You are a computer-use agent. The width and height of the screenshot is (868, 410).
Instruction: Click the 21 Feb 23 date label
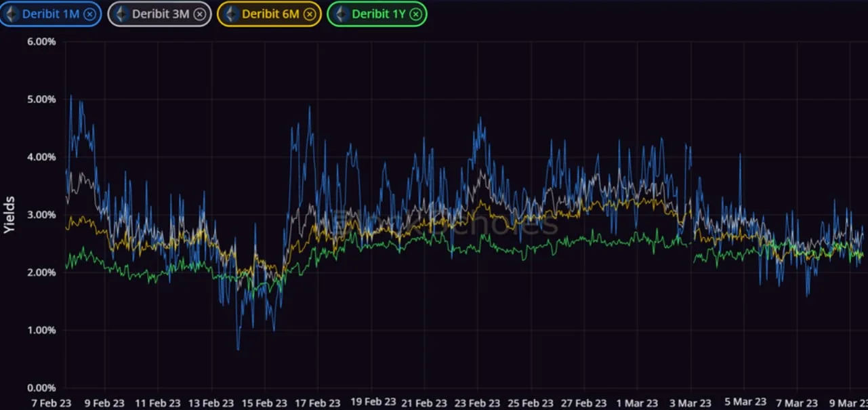click(x=424, y=403)
